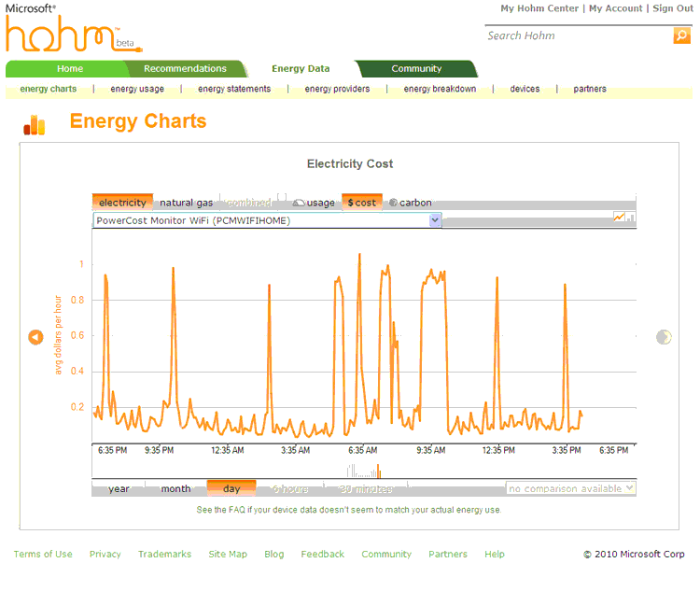This screenshot has height=591, width=700.
Task: Open the Recommendations tab
Action: click(x=185, y=69)
